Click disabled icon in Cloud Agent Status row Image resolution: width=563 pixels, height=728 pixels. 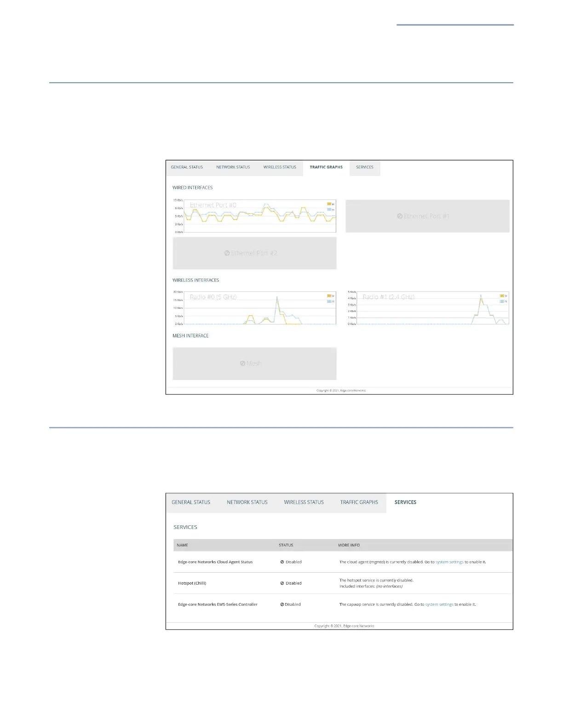click(282, 562)
